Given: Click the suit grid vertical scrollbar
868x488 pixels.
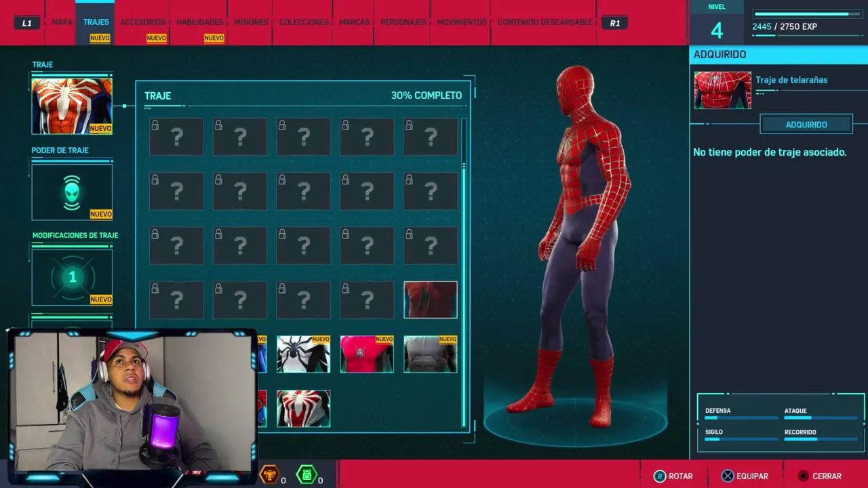Looking at the screenshot, I should tap(465, 273).
